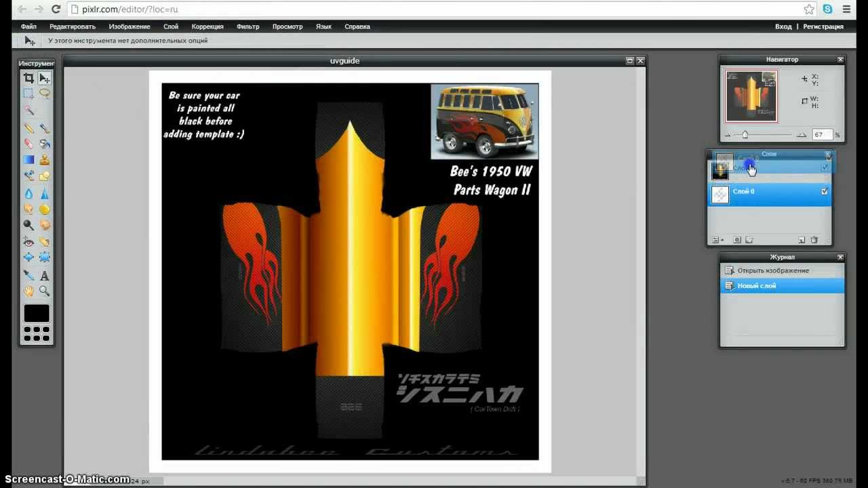
Task: Click the six-dot grid below the color swatch
Action: click(37, 333)
